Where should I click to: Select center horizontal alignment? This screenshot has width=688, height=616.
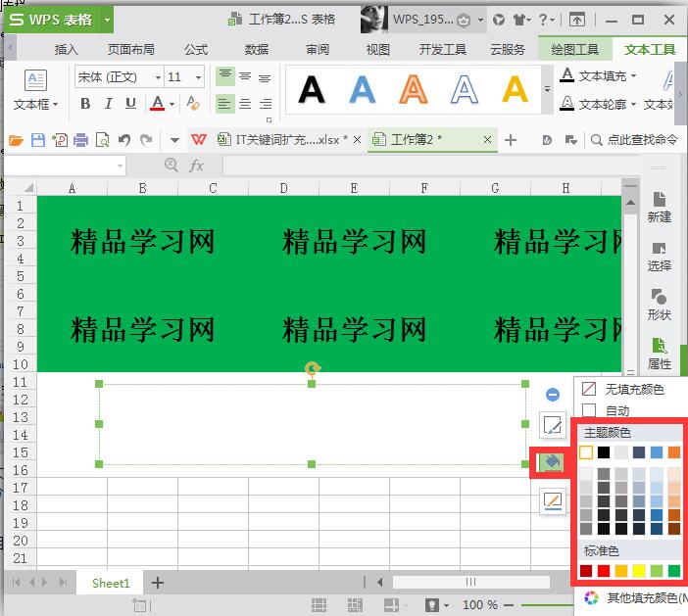(245, 104)
